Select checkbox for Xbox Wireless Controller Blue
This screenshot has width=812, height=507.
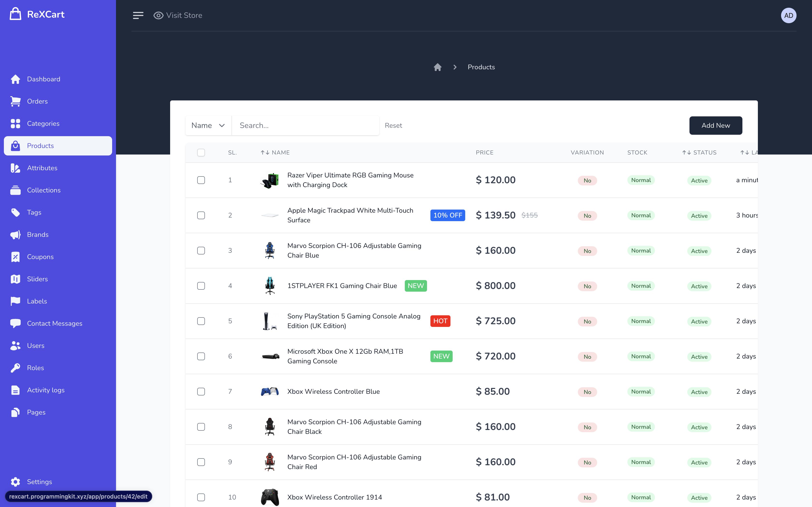(x=201, y=392)
